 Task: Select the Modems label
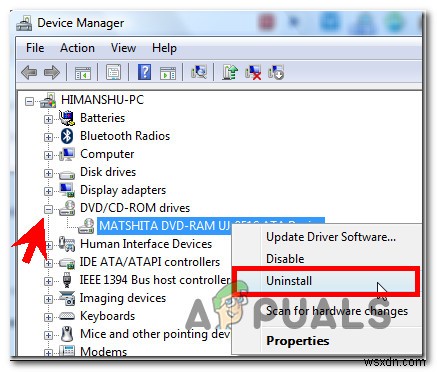(103, 351)
